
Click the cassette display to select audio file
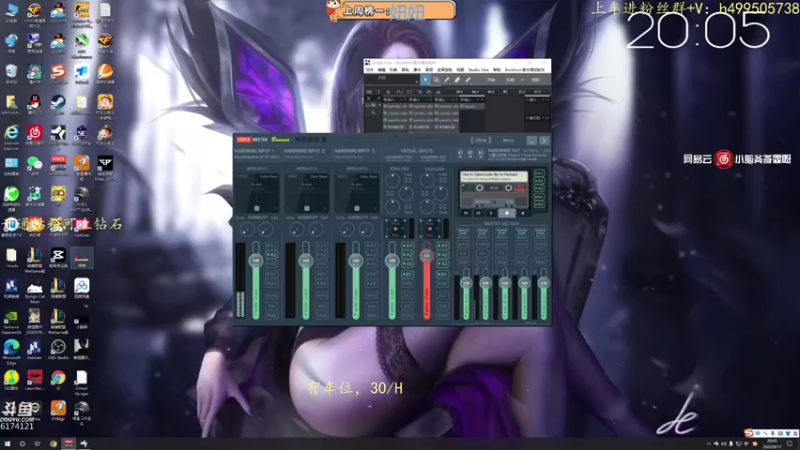pos(494,177)
